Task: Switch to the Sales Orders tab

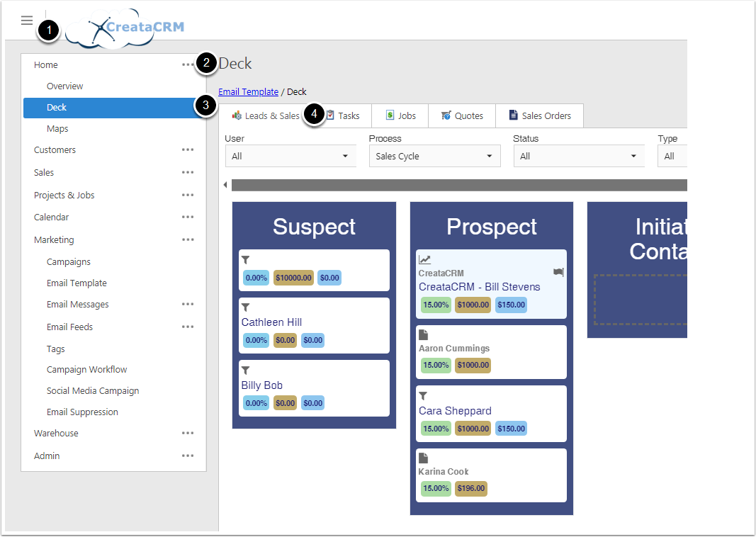Action: pyautogui.click(x=538, y=115)
